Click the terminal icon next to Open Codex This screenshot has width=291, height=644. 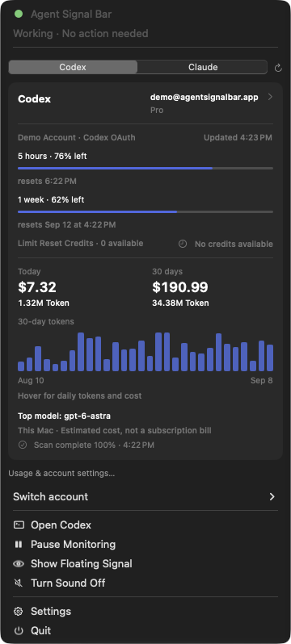click(x=19, y=525)
